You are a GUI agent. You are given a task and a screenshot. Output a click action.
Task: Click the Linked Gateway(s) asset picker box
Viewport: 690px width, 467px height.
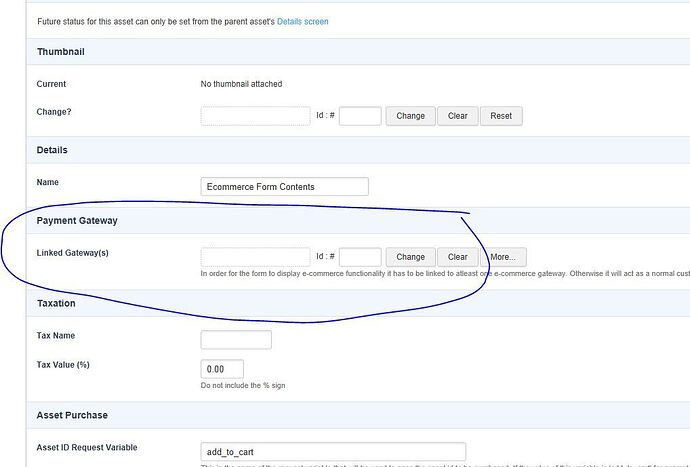point(255,257)
